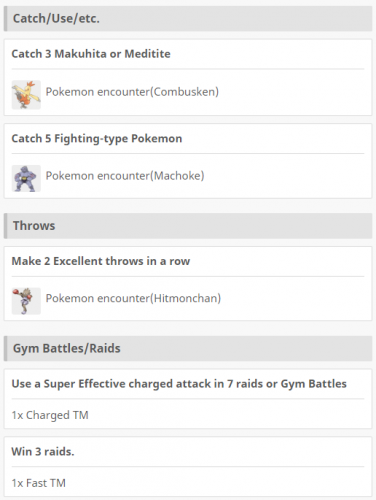Click the Machoke sprite icon
376x500 pixels.
(26, 178)
